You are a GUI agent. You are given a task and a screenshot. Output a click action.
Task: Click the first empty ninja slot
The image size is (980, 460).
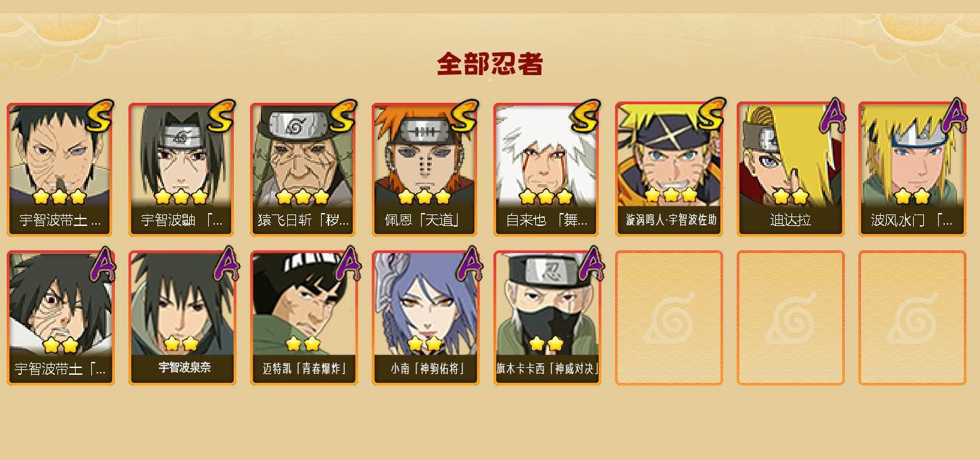coord(668,318)
